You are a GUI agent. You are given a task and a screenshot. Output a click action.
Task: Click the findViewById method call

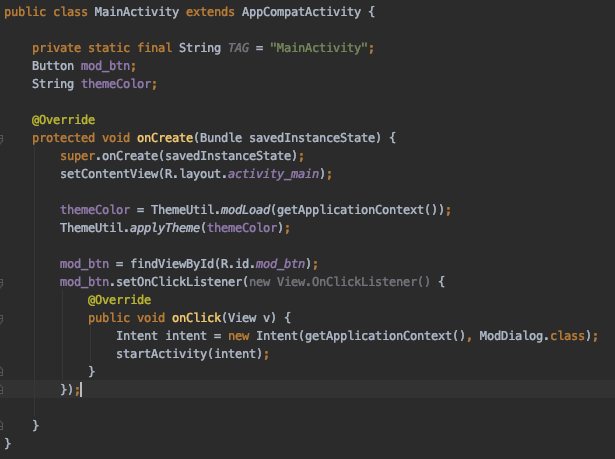click(x=172, y=264)
